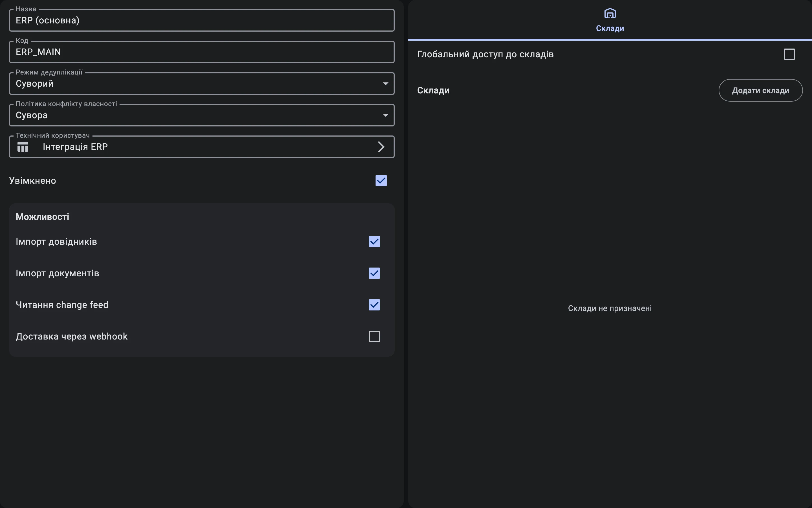
Task: Click the Увімкнено label
Action: [x=32, y=181]
